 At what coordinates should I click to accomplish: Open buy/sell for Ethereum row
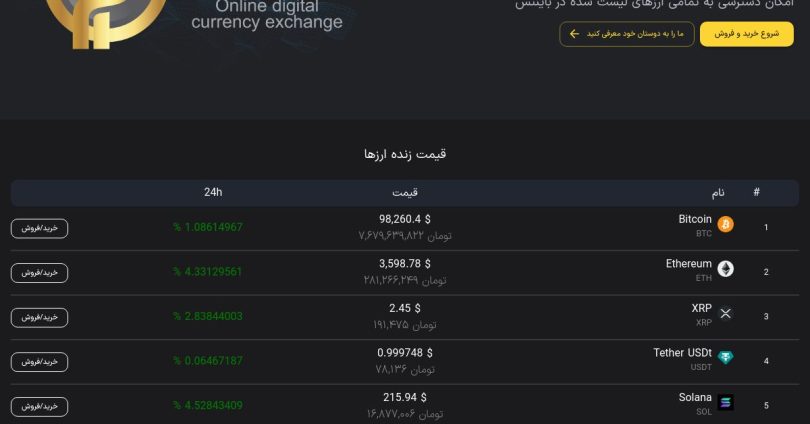(x=40, y=272)
